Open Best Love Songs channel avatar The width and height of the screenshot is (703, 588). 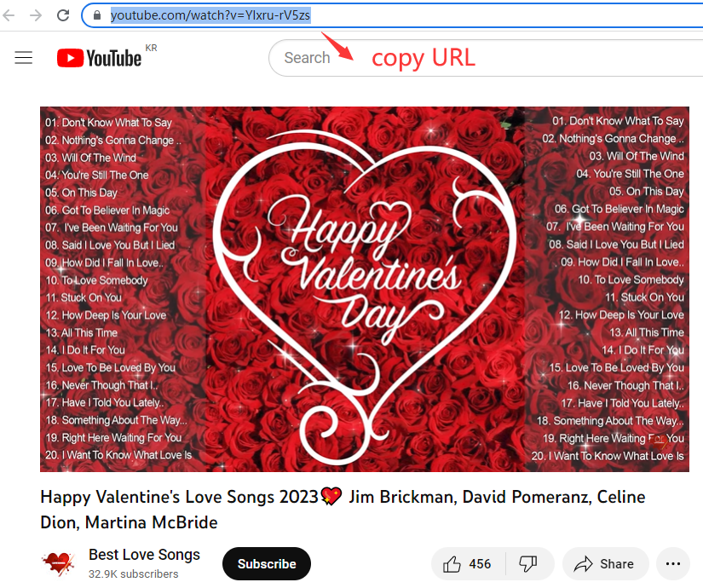[58, 563]
